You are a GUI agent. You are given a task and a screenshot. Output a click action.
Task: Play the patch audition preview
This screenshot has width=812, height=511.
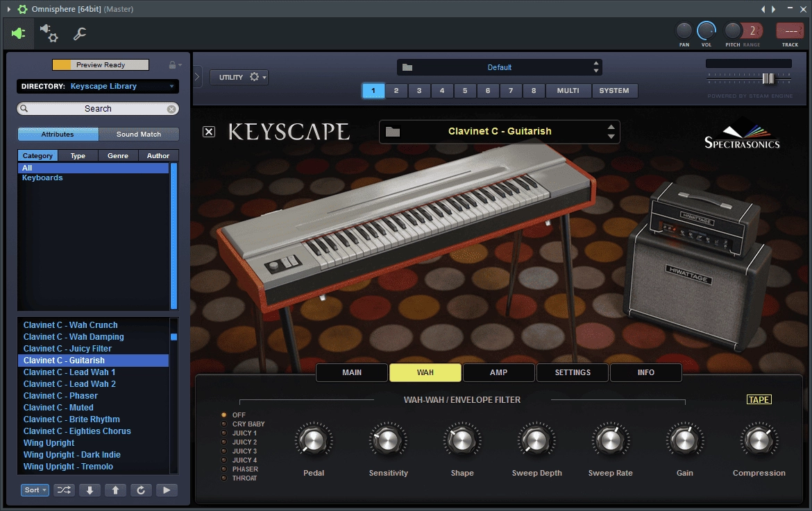coord(167,490)
